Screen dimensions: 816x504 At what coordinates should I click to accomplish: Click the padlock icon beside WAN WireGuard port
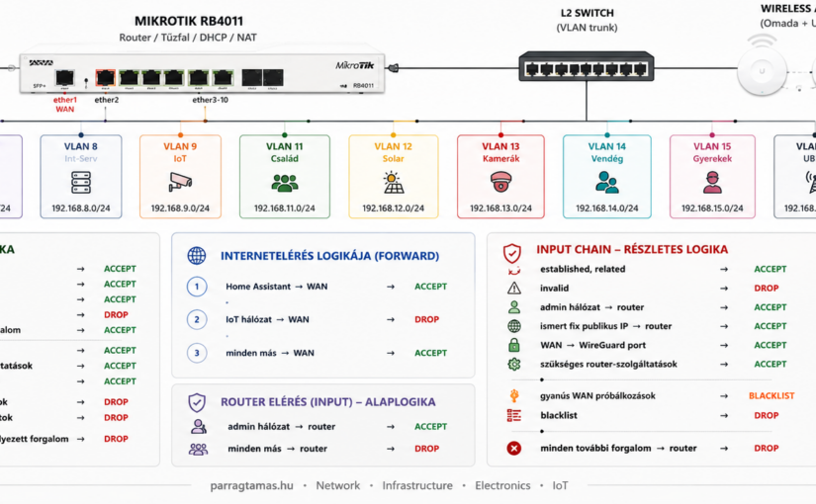[514, 345]
